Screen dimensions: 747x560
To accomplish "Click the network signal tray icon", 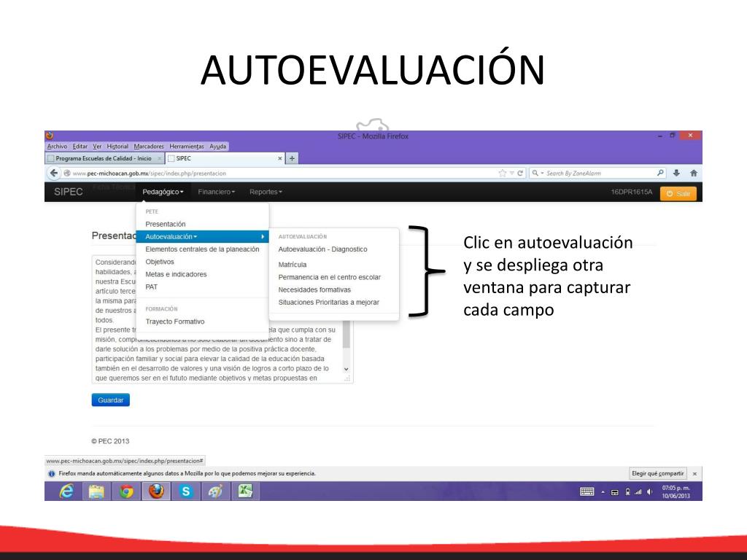I will (638, 492).
